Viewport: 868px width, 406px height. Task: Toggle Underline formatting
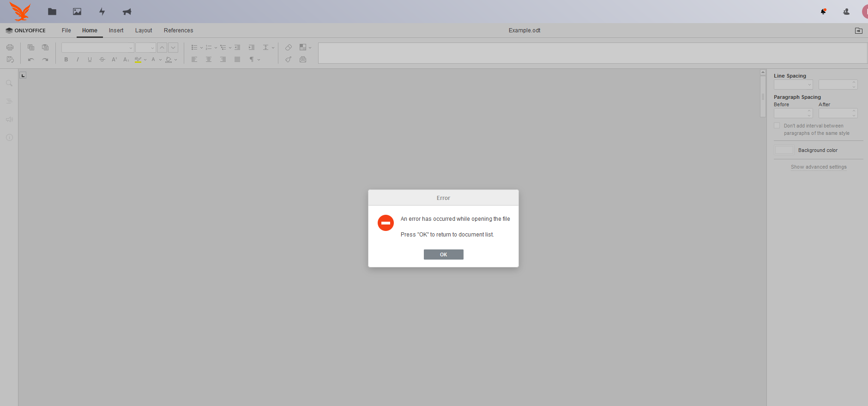point(90,59)
